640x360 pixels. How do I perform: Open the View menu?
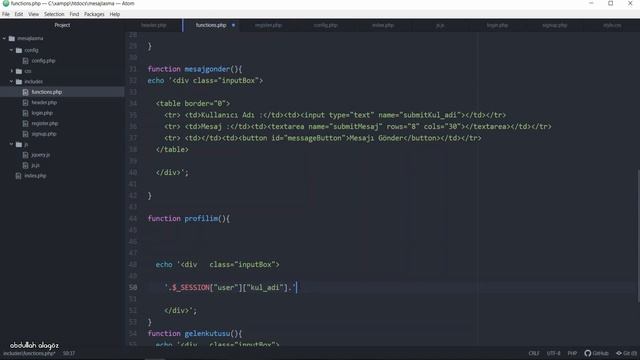click(x=33, y=14)
